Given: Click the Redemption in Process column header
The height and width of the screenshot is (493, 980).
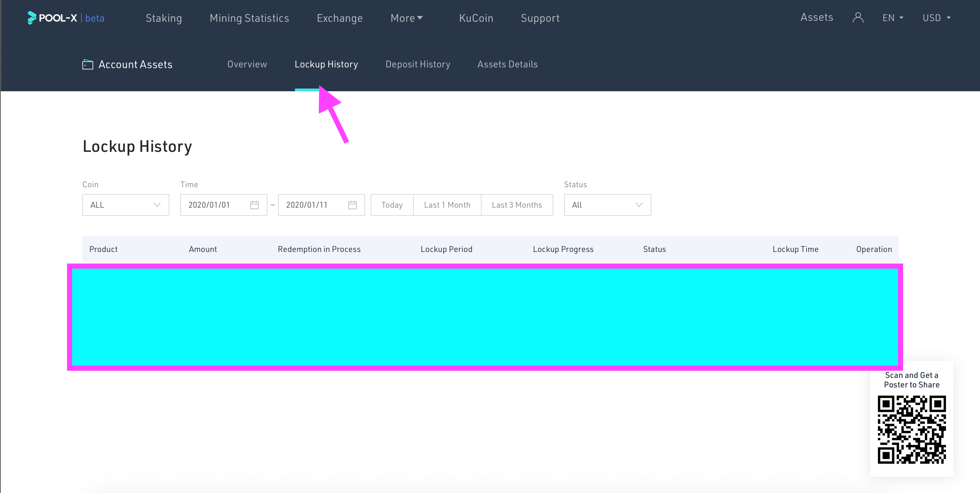Looking at the screenshot, I should (319, 249).
